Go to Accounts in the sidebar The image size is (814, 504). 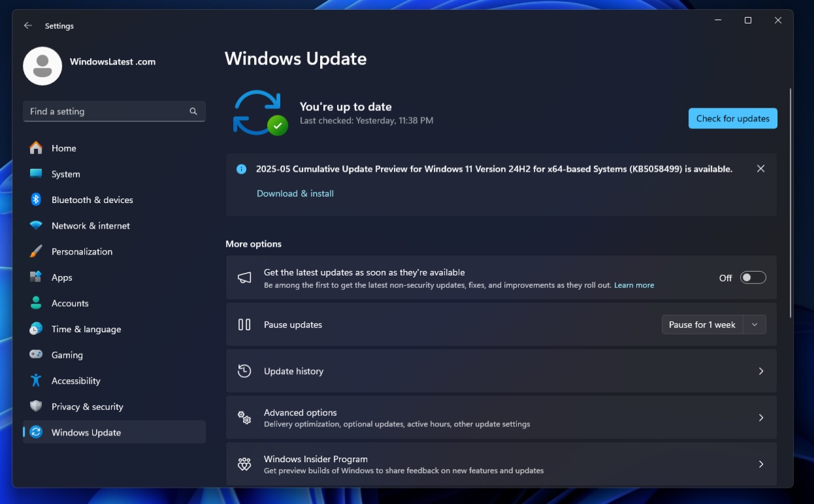point(114,304)
